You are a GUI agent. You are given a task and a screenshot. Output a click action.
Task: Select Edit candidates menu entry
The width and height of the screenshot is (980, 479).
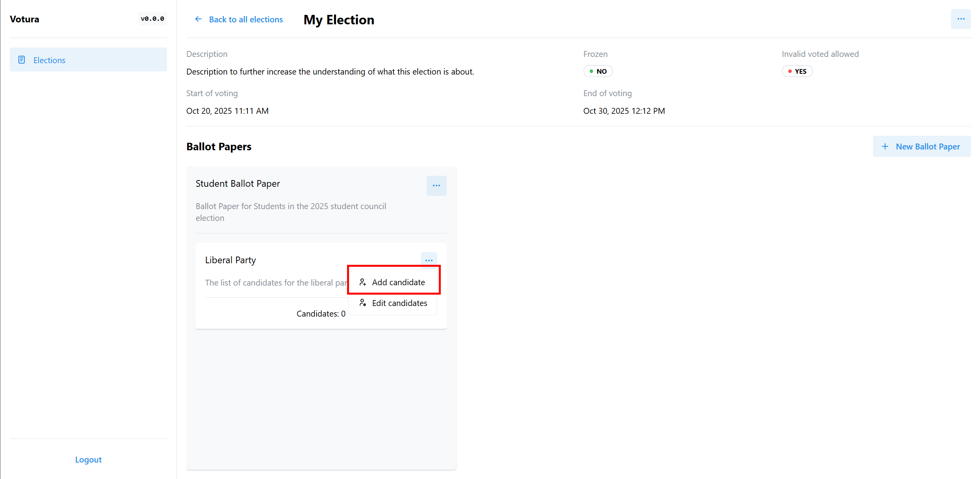coord(399,303)
